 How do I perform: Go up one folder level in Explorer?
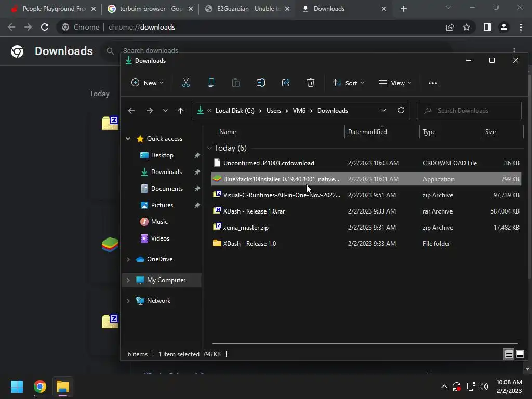[x=180, y=111]
